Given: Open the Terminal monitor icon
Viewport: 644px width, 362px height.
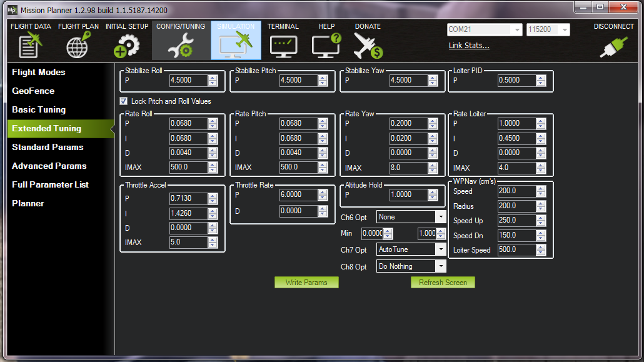Looking at the screenshot, I should (283, 46).
